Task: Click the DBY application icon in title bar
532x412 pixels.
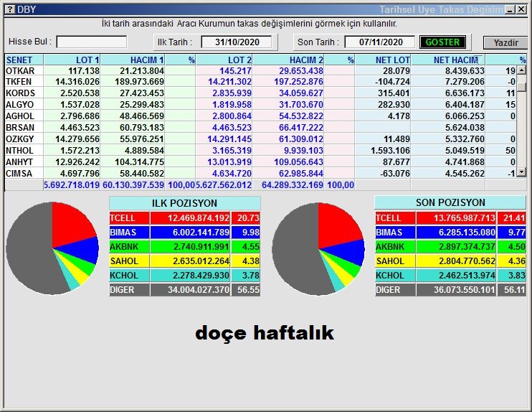Action: 9,9
